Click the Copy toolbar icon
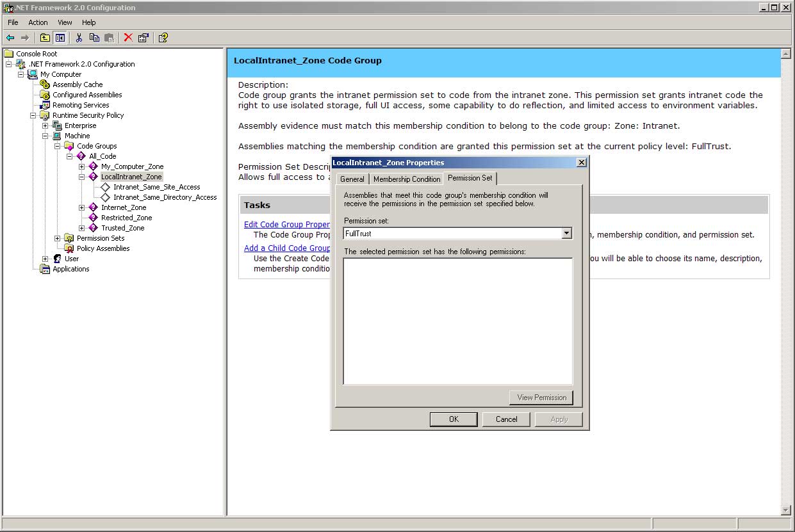The height and width of the screenshot is (532, 795). coord(94,38)
